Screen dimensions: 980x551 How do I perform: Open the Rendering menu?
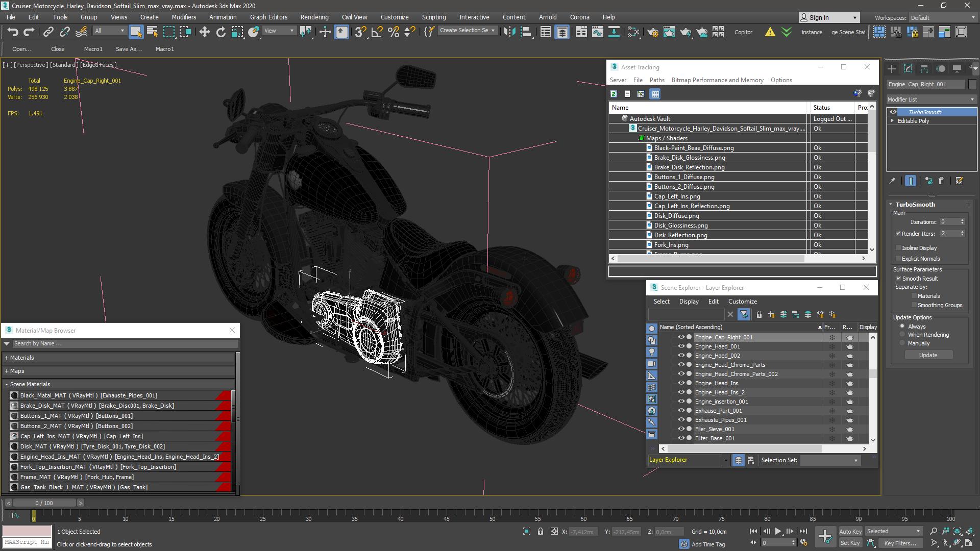(x=314, y=17)
